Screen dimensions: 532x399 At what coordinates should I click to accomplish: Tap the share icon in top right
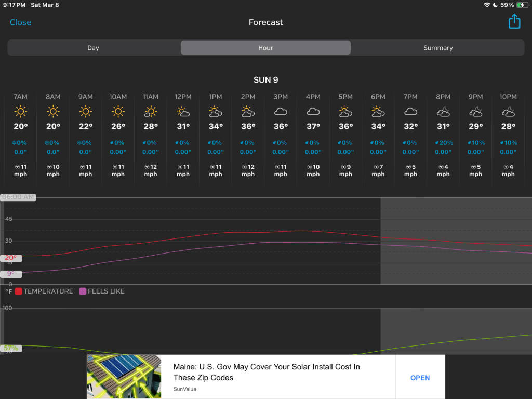click(514, 22)
